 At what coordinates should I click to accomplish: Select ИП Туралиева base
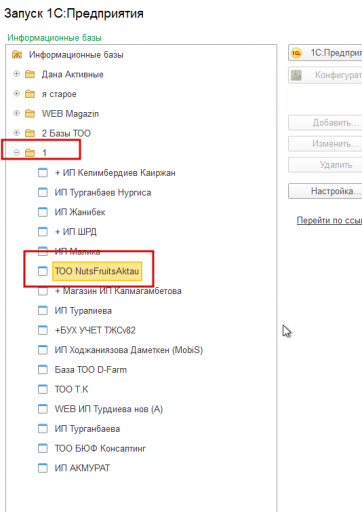[x=83, y=311]
